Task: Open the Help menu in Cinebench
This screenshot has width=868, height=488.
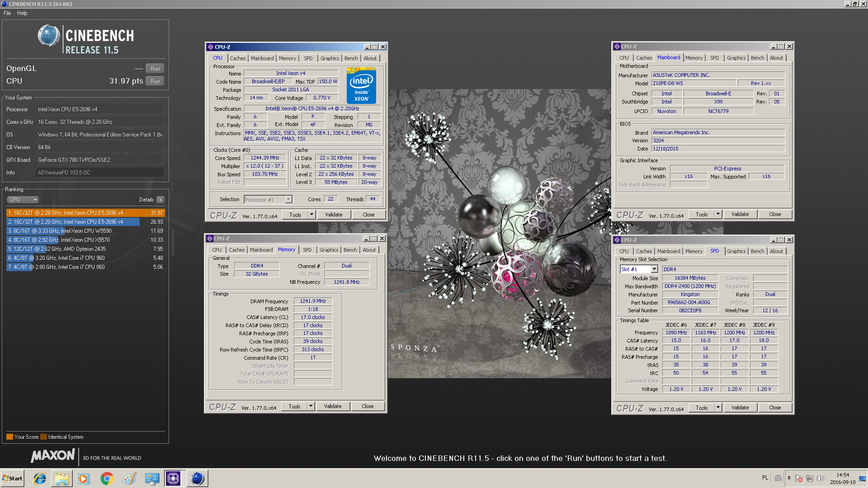Action: pyautogui.click(x=22, y=13)
